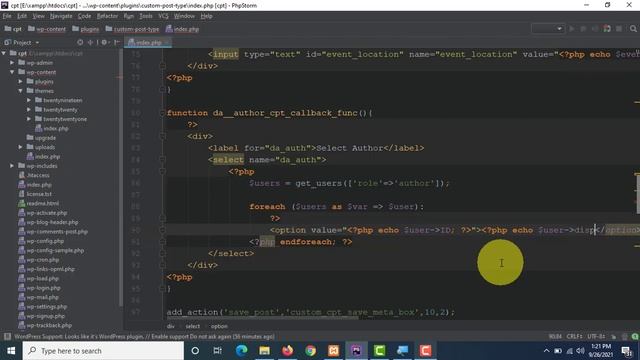Click in the Windows search box
Screen dimensions: 640x360
pos(103,351)
